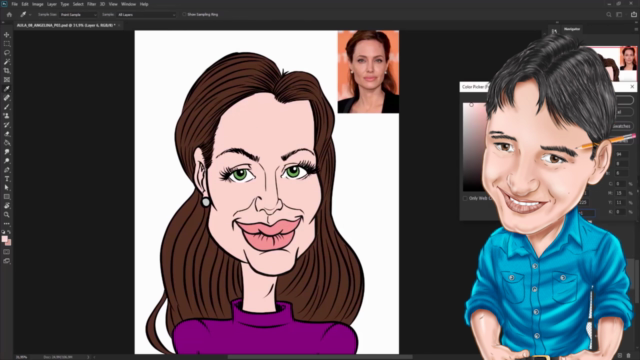Open the Navigator panel menu icon
This screenshot has height=360, width=640.
tap(636, 29)
